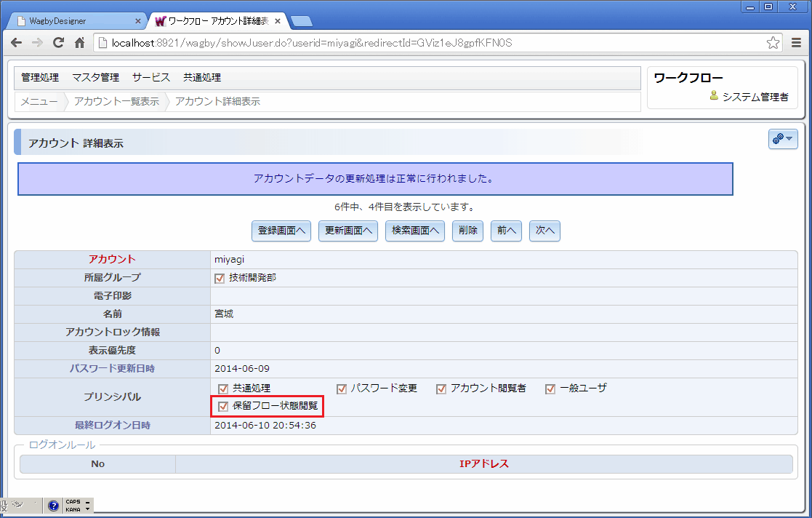Open a new browser tab
Image resolution: width=812 pixels, height=518 pixels.
click(302, 21)
